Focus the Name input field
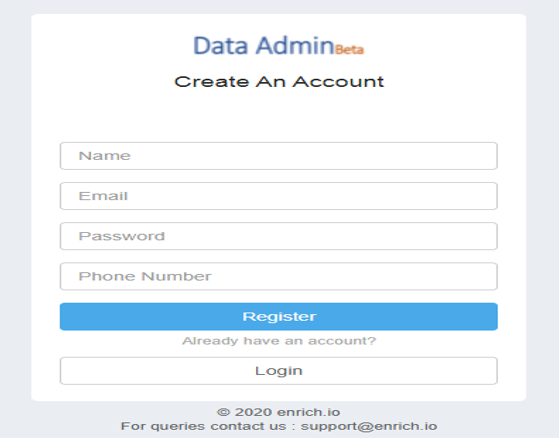 279,156
